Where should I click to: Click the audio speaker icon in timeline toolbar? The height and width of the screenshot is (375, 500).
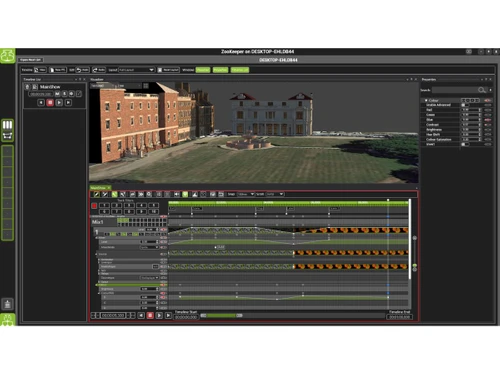[x=177, y=194]
